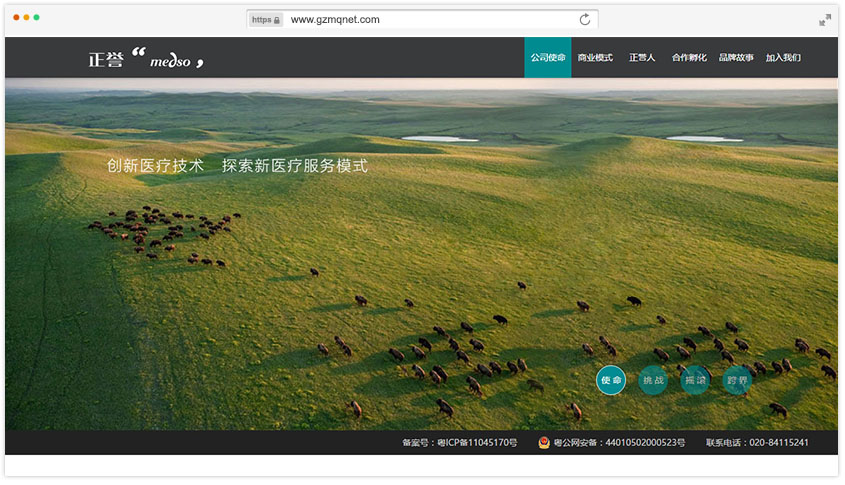Click the 粤ICP备11045170号 record link
Screen dimensions: 845x485
[x=477, y=442]
